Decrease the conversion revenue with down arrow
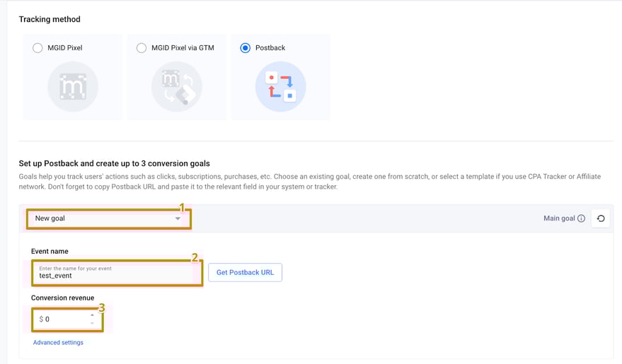Viewport: 622px width, 364px height. (x=92, y=323)
